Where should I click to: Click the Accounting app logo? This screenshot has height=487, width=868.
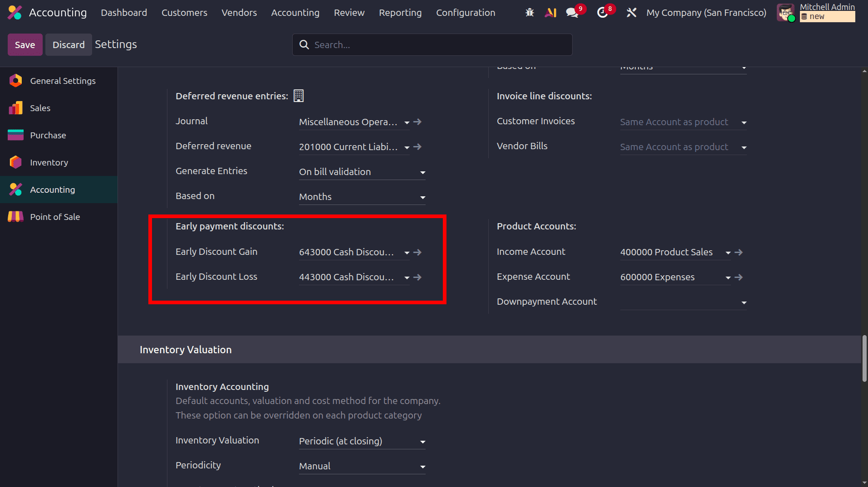[15, 12]
